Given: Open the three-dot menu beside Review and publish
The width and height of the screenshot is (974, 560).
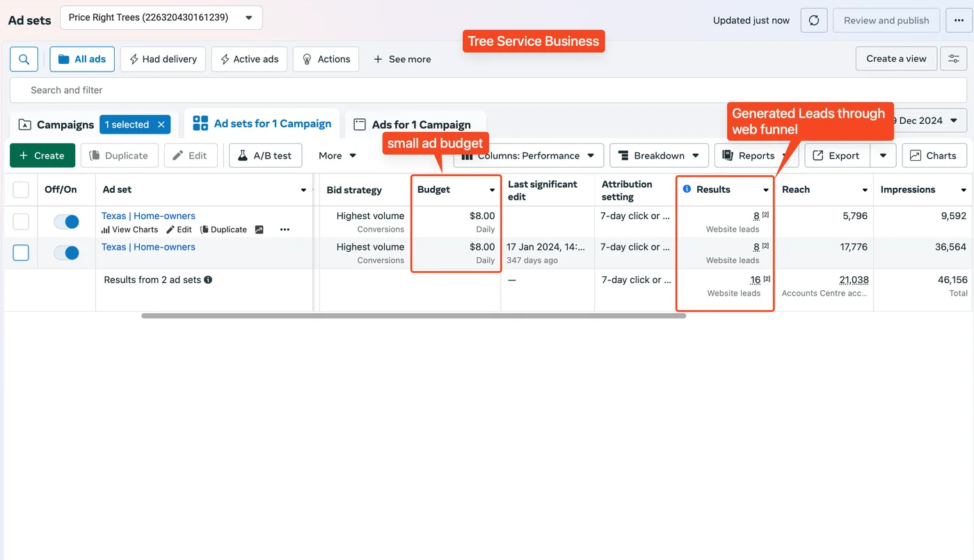Looking at the screenshot, I should [x=959, y=20].
